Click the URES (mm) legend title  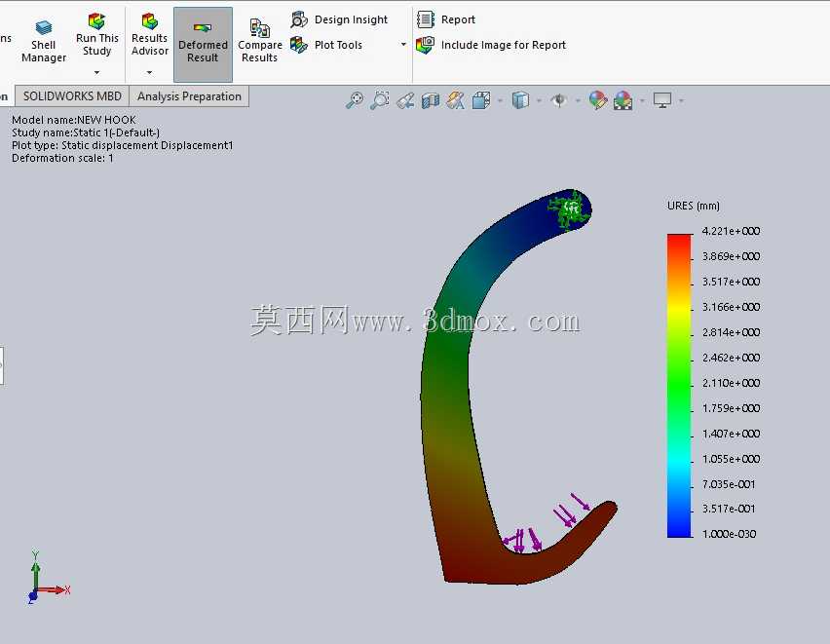click(x=693, y=206)
